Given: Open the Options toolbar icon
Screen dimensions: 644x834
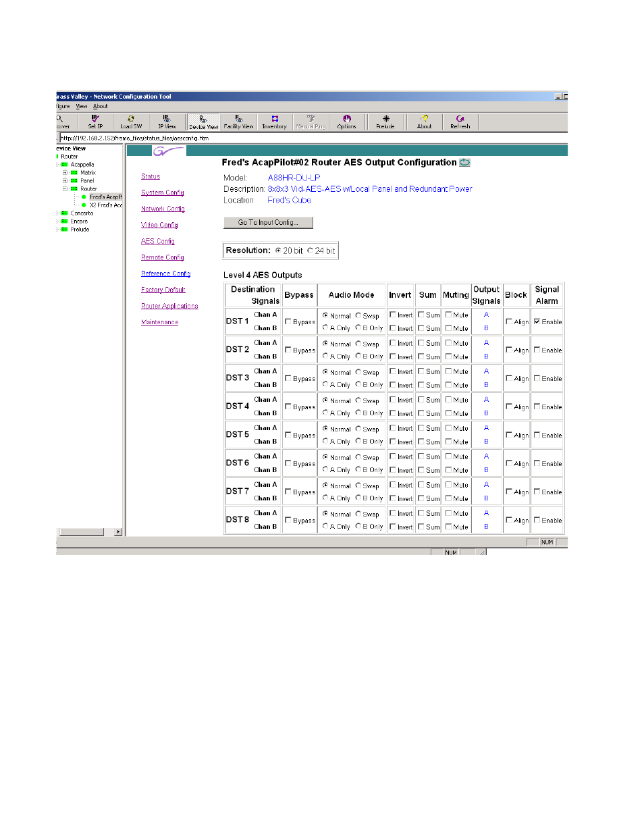Looking at the screenshot, I should click(346, 122).
